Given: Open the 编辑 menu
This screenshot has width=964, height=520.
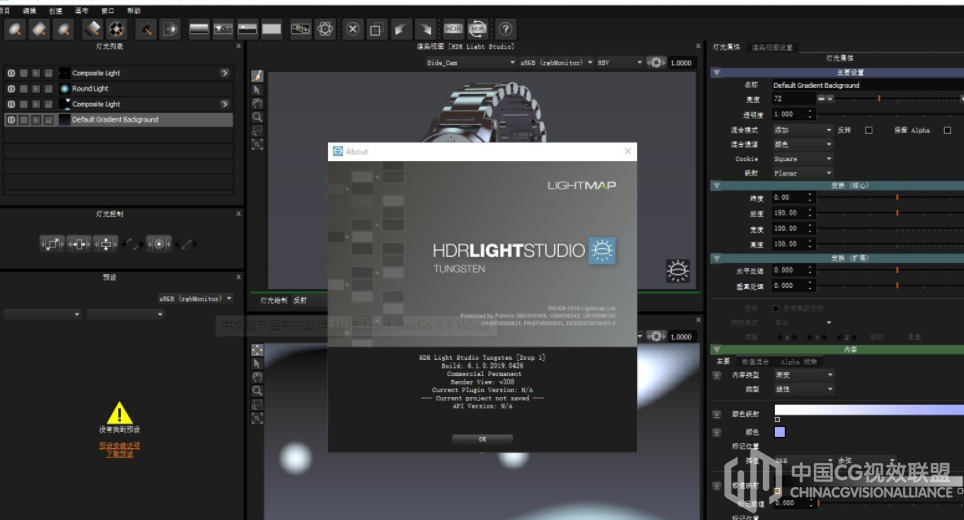Looking at the screenshot, I should point(29,10).
